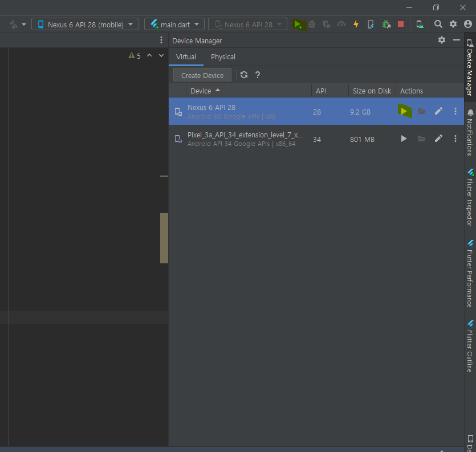Open editor tab options three-dot menu

161,40
